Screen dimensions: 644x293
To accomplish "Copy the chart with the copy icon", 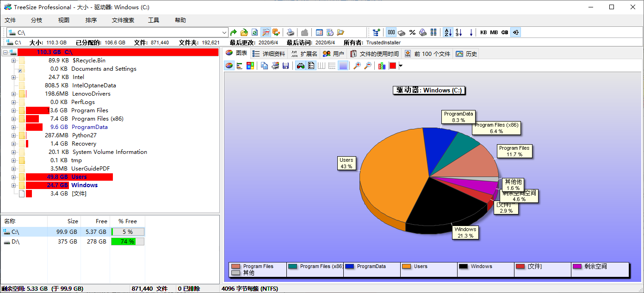I will pyautogui.click(x=265, y=66).
